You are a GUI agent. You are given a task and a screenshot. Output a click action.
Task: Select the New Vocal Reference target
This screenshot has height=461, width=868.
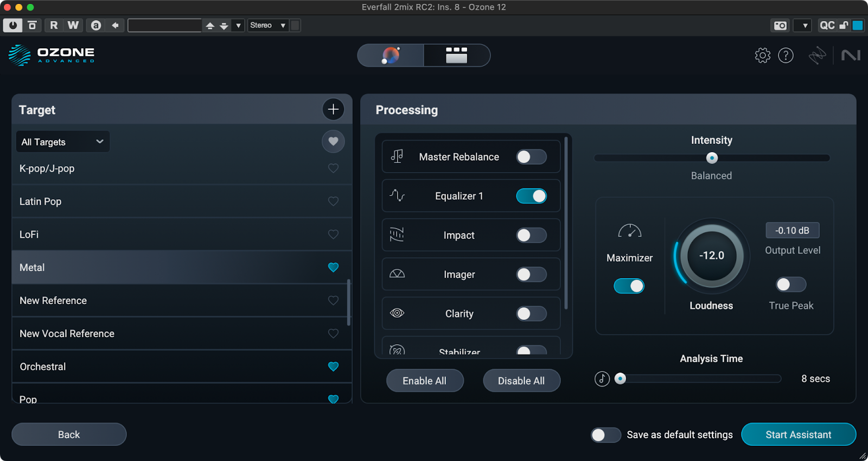pyautogui.click(x=67, y=333)
